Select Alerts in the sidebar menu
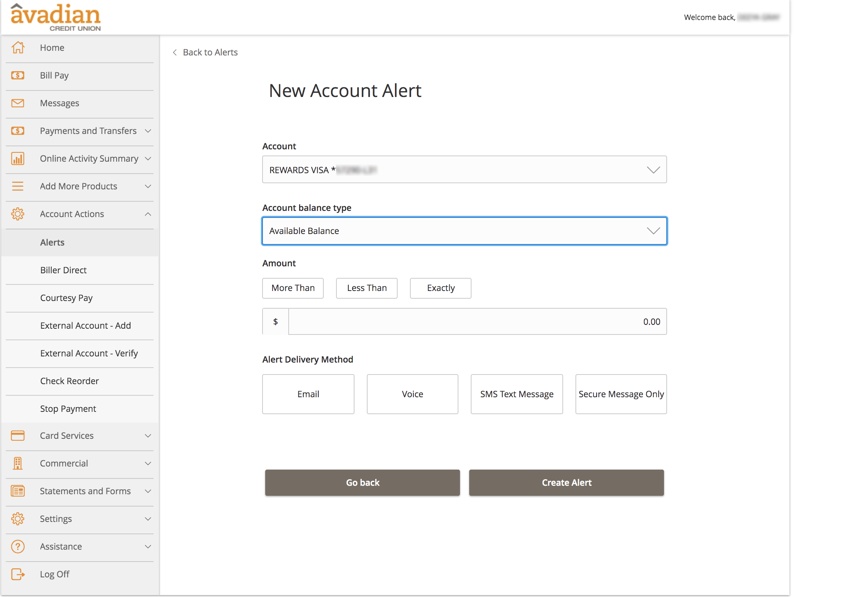868x597 pixels. [x=52, y=242]
